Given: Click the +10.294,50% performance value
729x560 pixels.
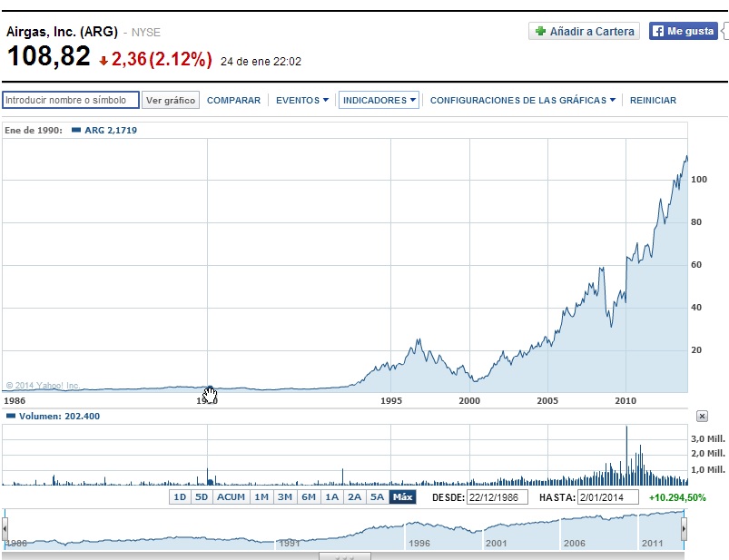Looking at the screenshot, I should pos(677,497).
